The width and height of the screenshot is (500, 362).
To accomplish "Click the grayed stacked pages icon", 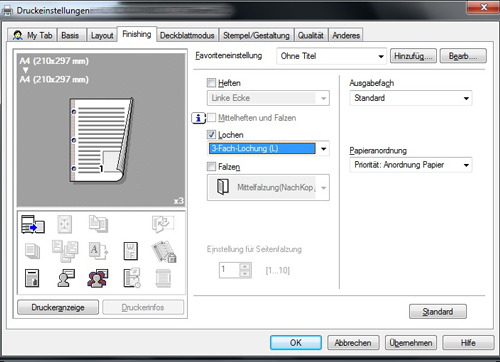I will [32, 251].
